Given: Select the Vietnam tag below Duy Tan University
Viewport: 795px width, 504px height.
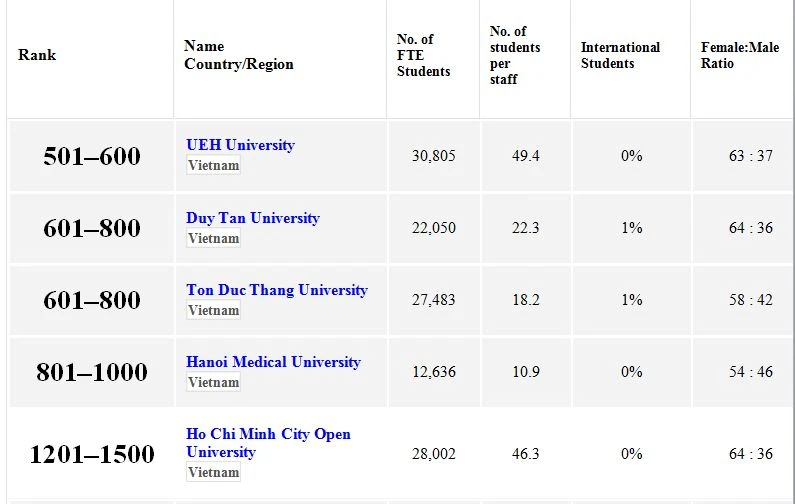Looking at the screenshot, I should click(214, 239).
